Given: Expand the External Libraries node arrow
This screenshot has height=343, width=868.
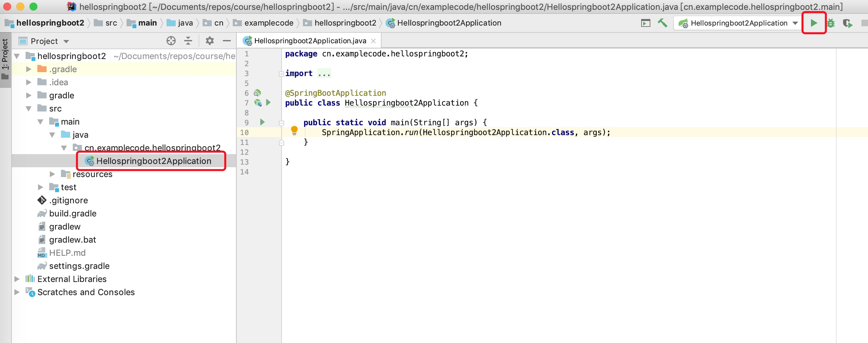Looking at the screenshot, I should [x=17, y=279].
